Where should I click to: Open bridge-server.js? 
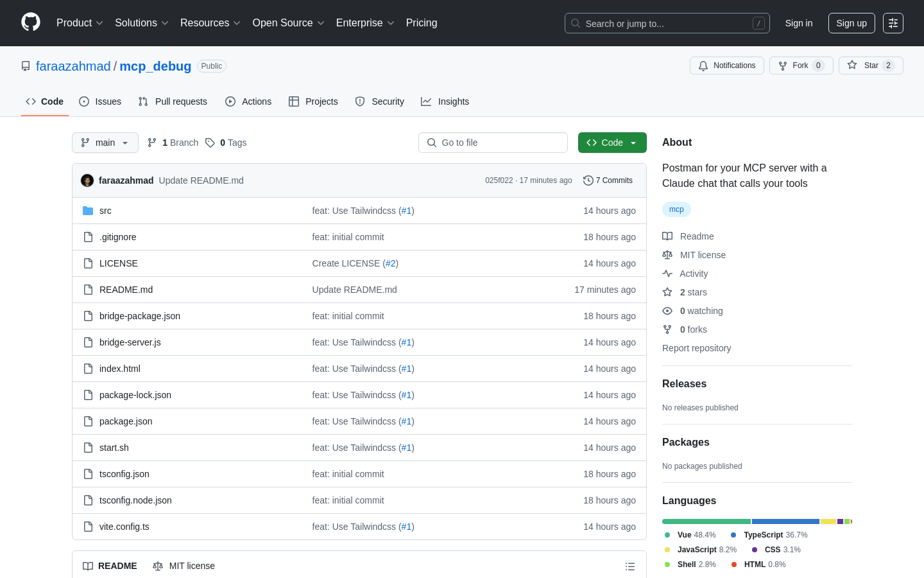point(130,342)
